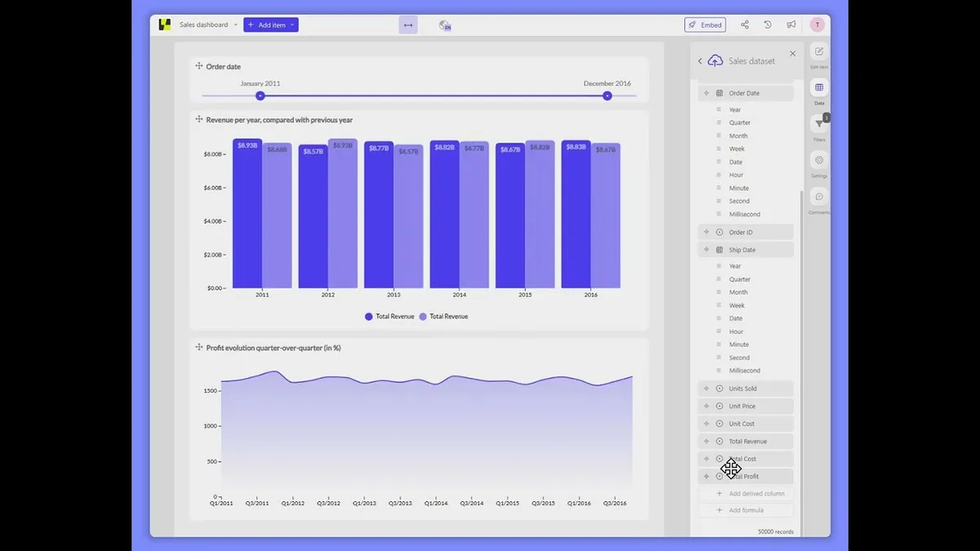Collapse the Order Date column group
The width and height of the screenshot is (980, 551).
[746, 93]
